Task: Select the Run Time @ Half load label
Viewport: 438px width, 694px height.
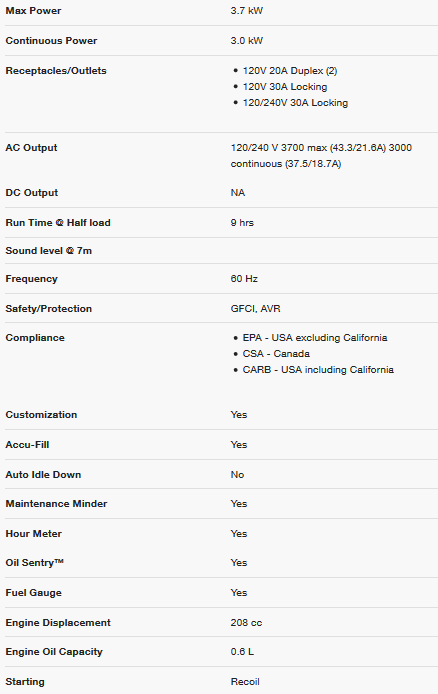Action: coord(58,223)
